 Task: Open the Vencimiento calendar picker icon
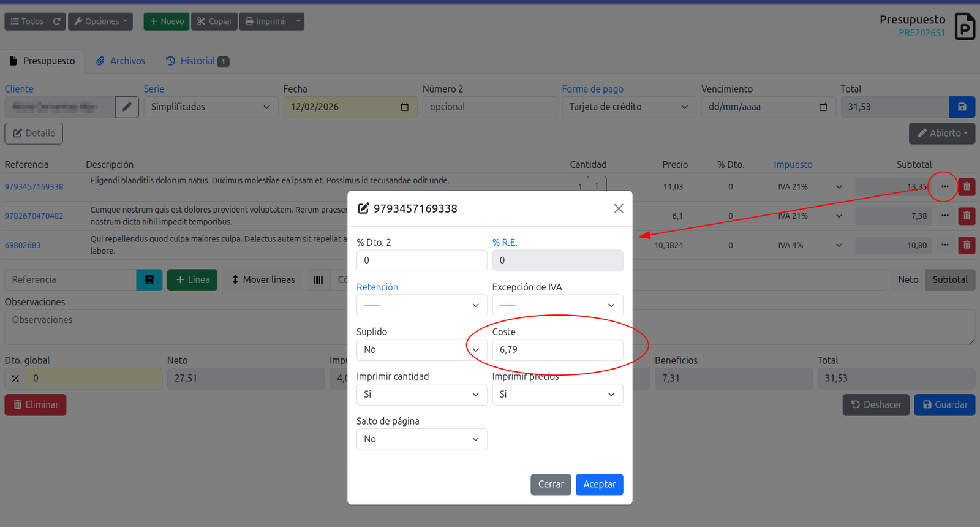pos(823,107)
